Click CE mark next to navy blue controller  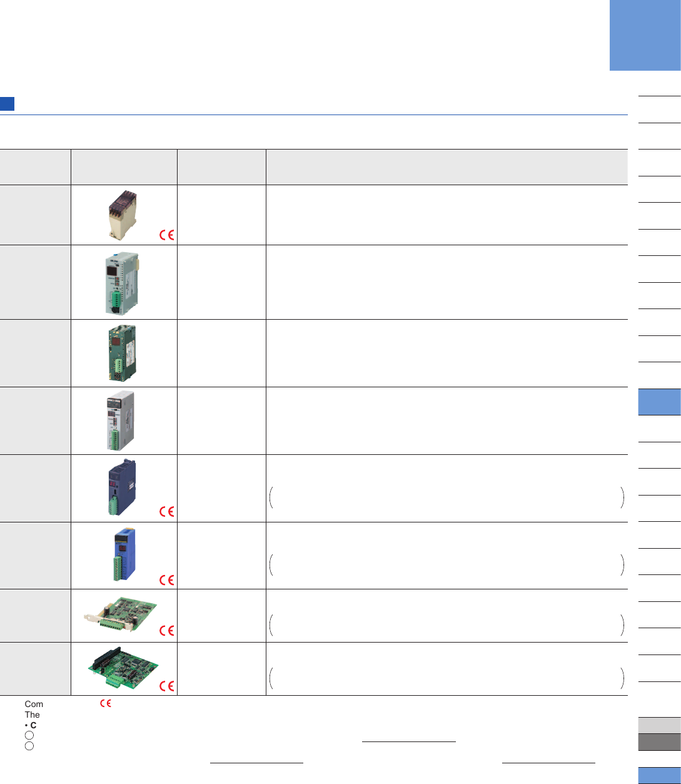click(166, 512)
